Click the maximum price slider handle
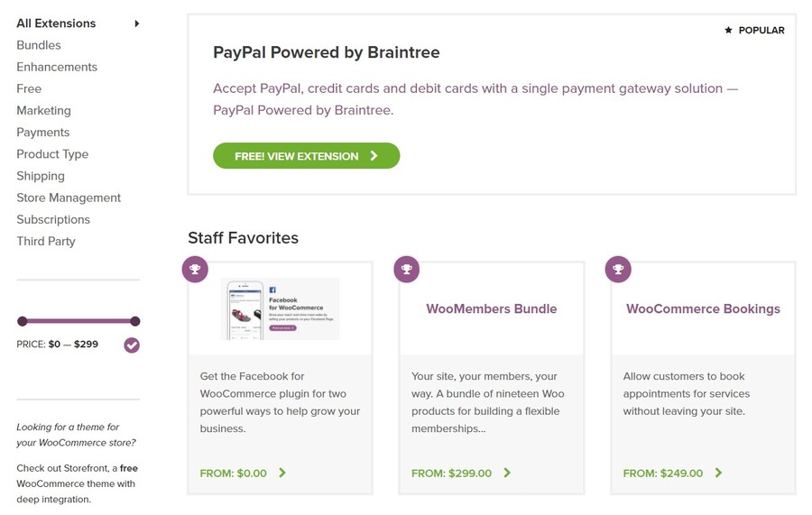The width and height of the screenshot is (812, 515). pos(135,321)
